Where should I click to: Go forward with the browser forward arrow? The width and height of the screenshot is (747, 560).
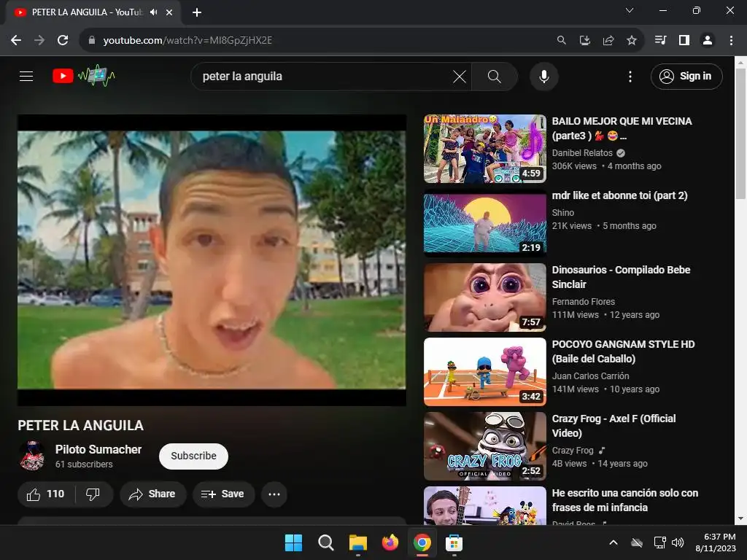[x=39, y=41]
